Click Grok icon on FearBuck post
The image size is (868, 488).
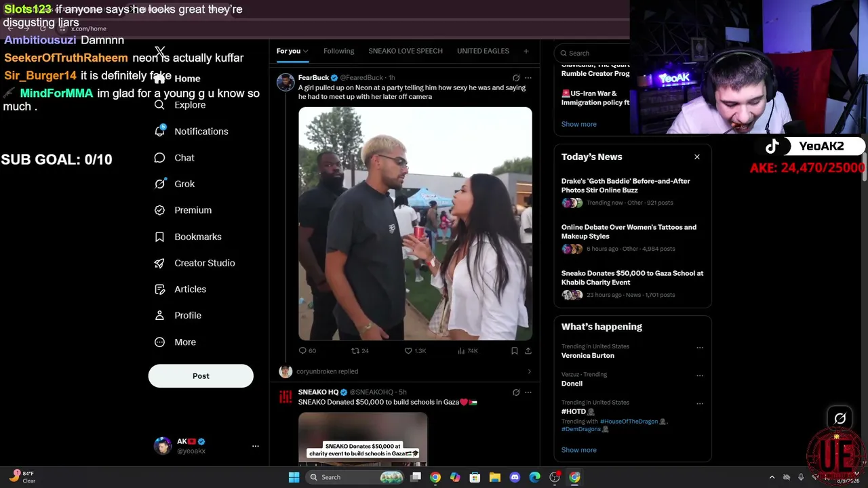[x=516, y=78]
